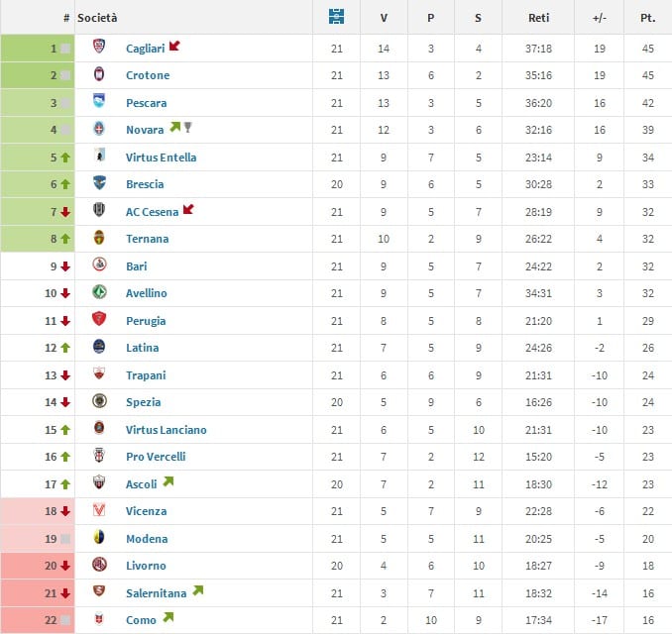Click the Vicenza club crest
The width and height of the screenshot is (672, 634).
point(99,510)
